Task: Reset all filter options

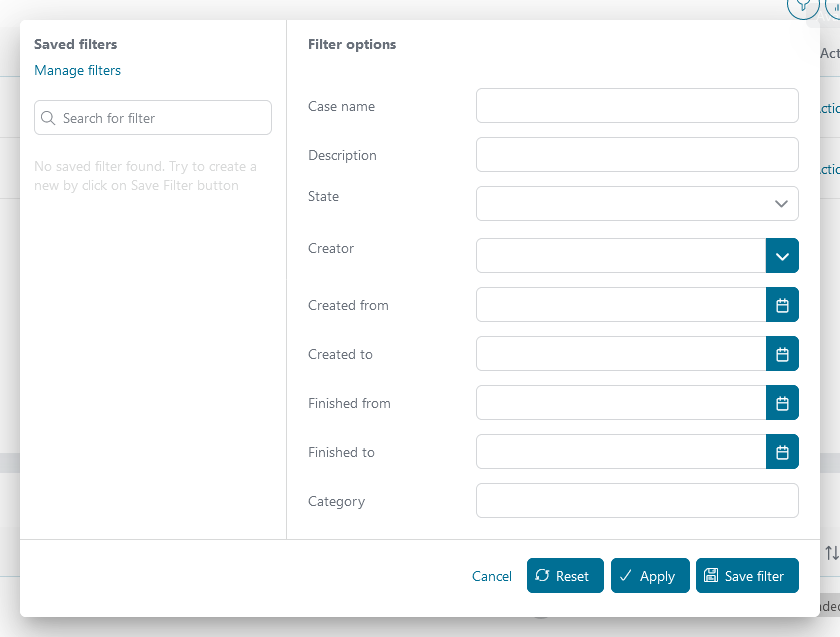Action: (x=565, y=575)
